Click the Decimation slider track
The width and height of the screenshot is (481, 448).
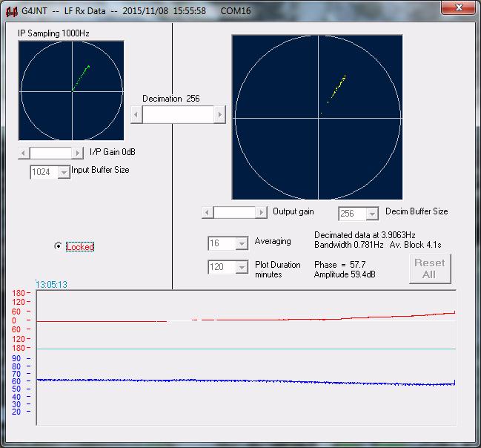point(178,115)
